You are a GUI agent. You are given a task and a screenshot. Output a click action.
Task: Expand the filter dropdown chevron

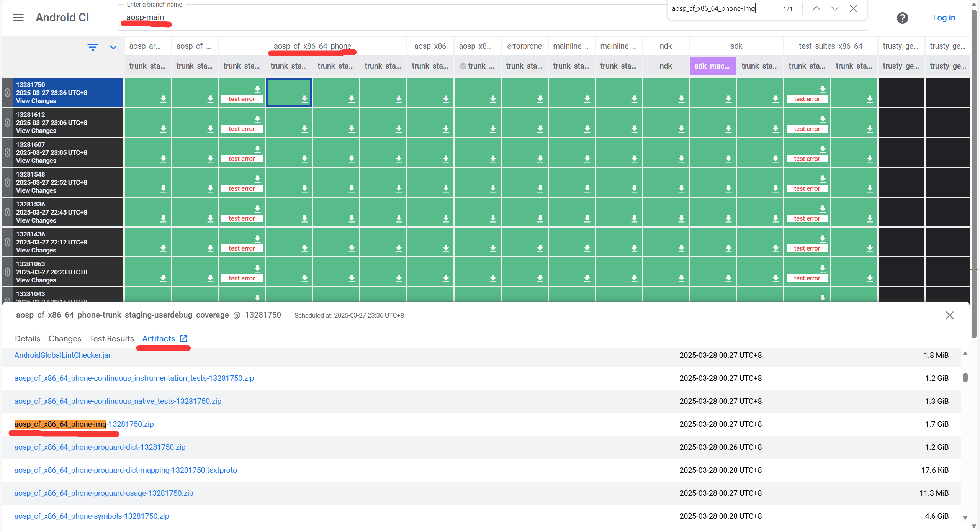click(113, 47)
